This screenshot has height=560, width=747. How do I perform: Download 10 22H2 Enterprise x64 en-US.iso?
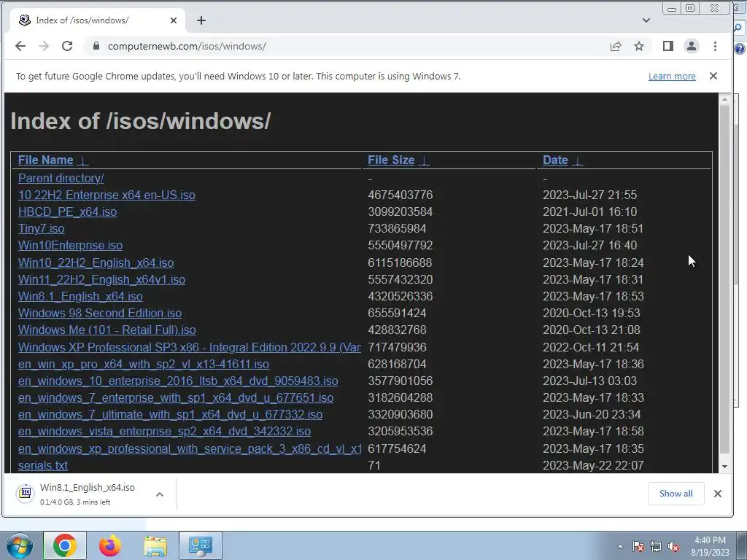[107, 195]
